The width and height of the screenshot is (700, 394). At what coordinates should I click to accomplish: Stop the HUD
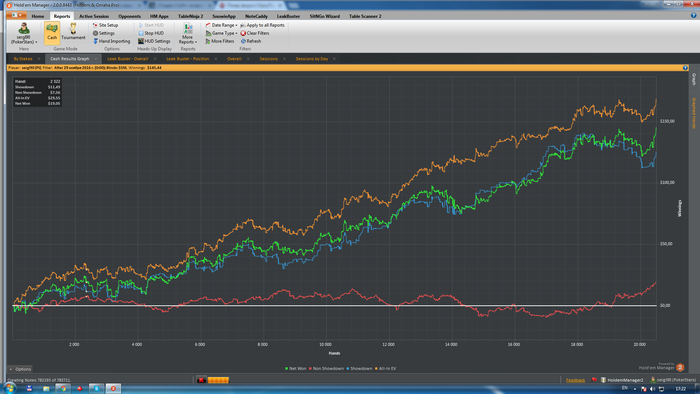click(151, 33)
